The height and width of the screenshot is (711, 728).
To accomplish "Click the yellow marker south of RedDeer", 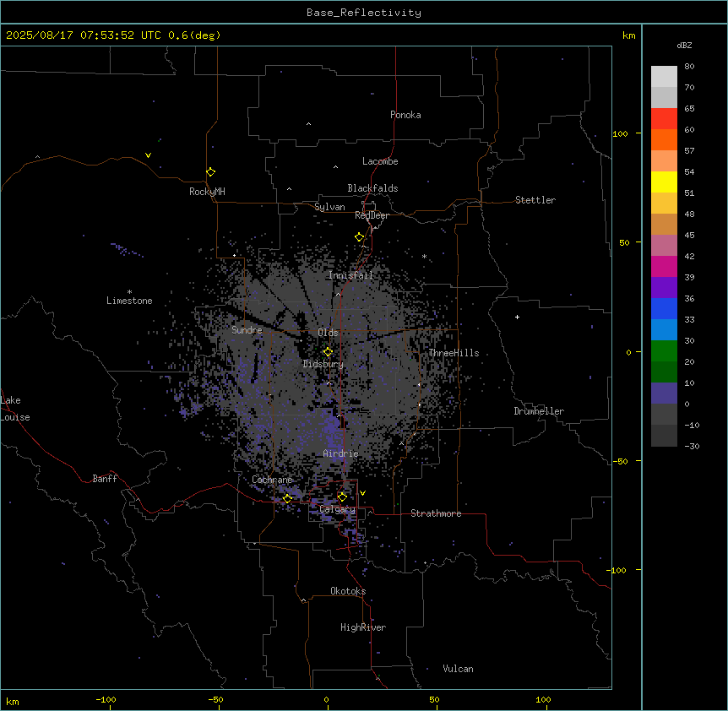I will (360, 237).
